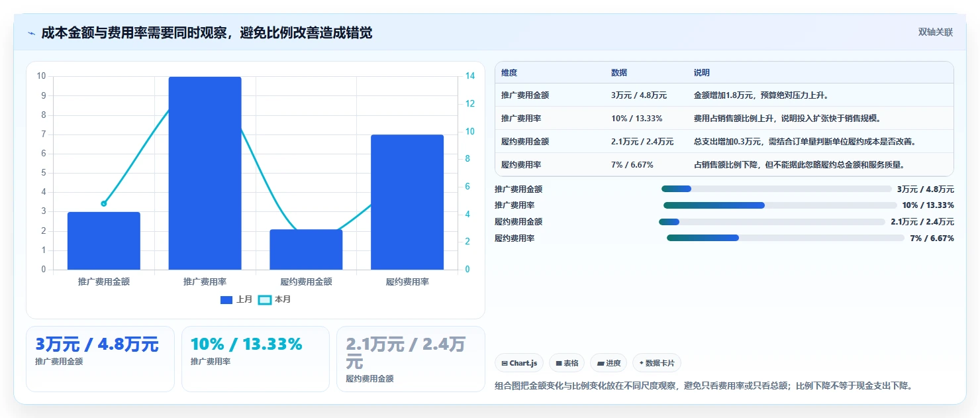The image size is (980, 418).
Task: Toggle the 上月 legend series
Action: point(236,299)
